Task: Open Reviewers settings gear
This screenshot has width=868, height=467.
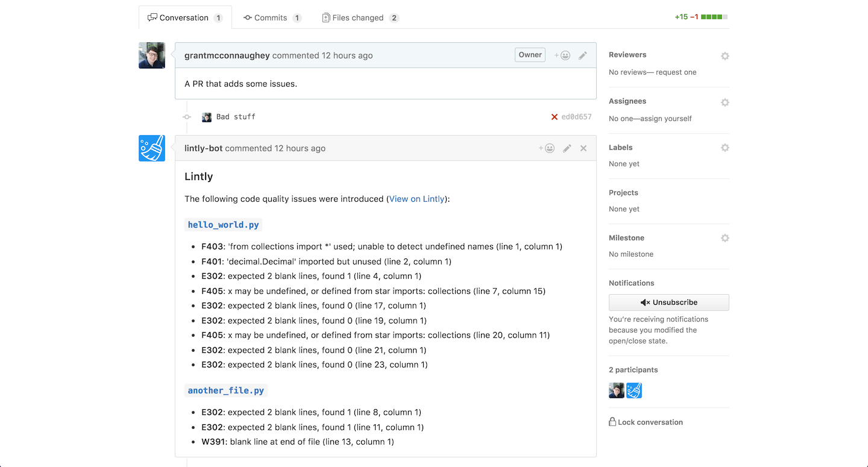Action: click(x=725, y=56)
